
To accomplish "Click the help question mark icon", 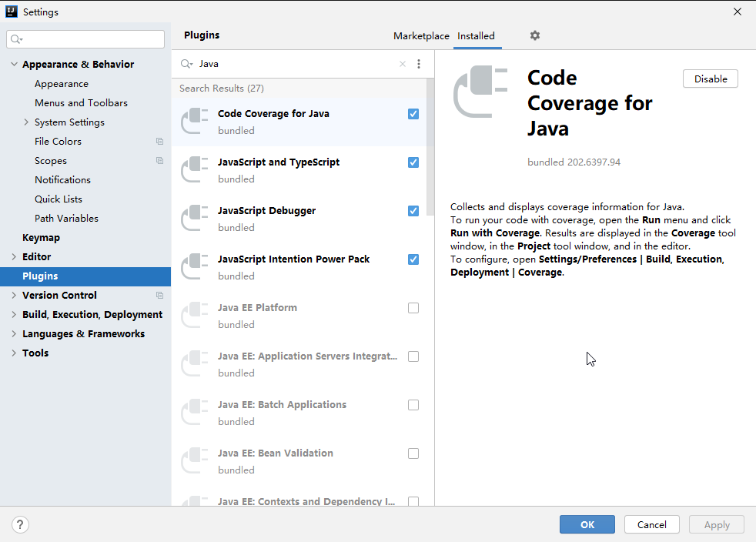I will [x=20, y=524].
